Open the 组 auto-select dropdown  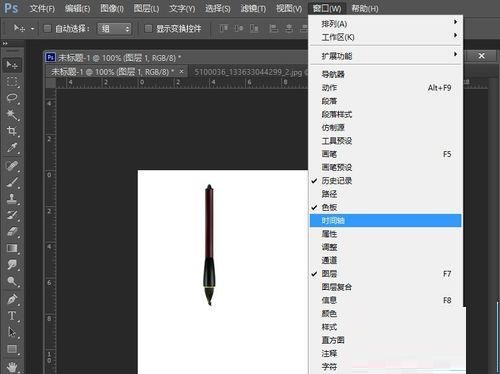tap(114, 29)
